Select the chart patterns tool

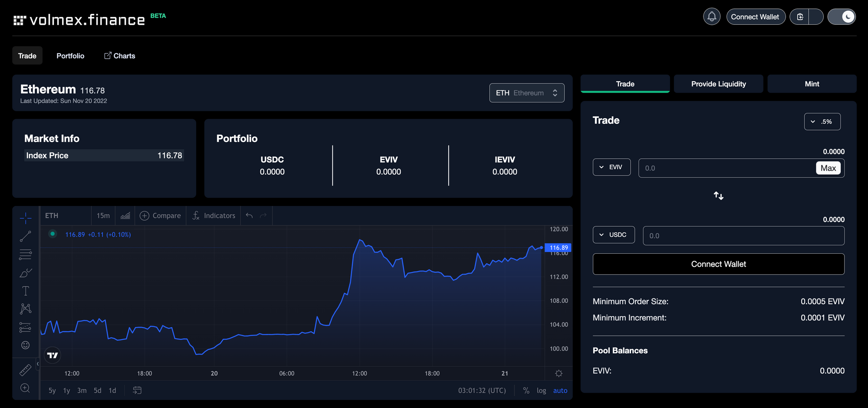coord(26,309)
